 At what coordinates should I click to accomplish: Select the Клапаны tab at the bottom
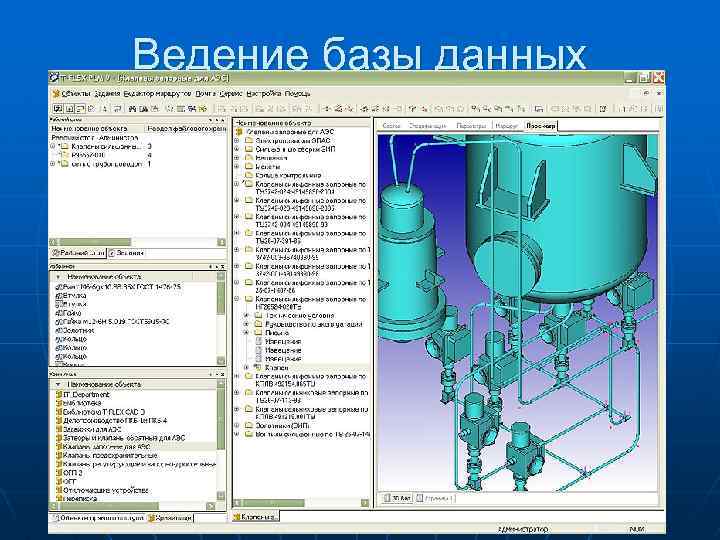click(255, 517)
